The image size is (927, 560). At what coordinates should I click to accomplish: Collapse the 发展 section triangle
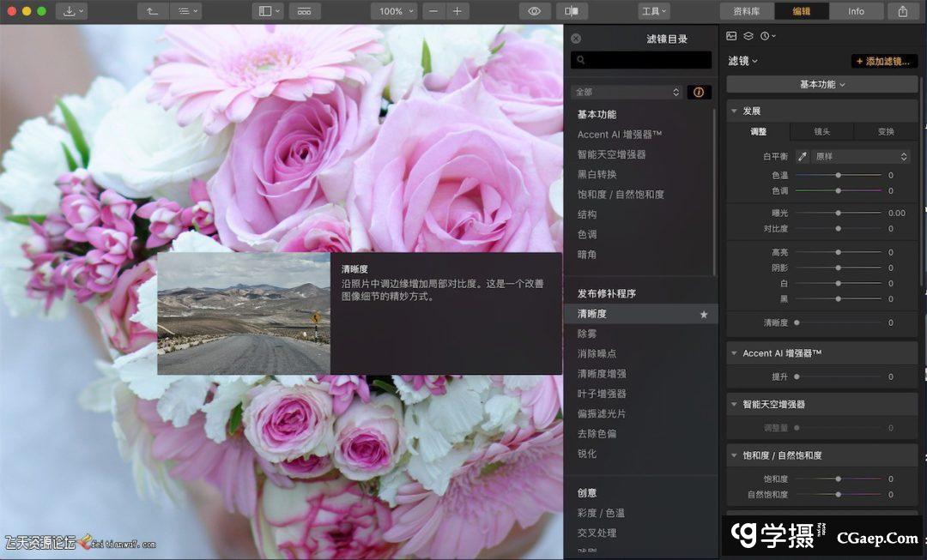(x=735, y=111)
